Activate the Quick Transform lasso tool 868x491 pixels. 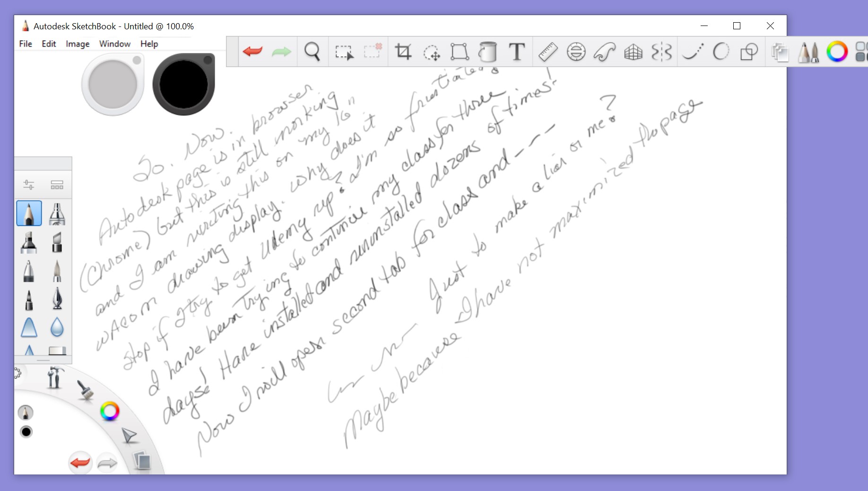point(431,52)
